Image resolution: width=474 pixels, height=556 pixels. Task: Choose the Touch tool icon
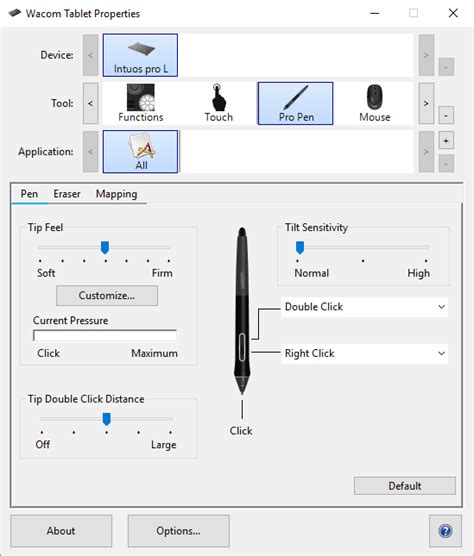point(218,103)
